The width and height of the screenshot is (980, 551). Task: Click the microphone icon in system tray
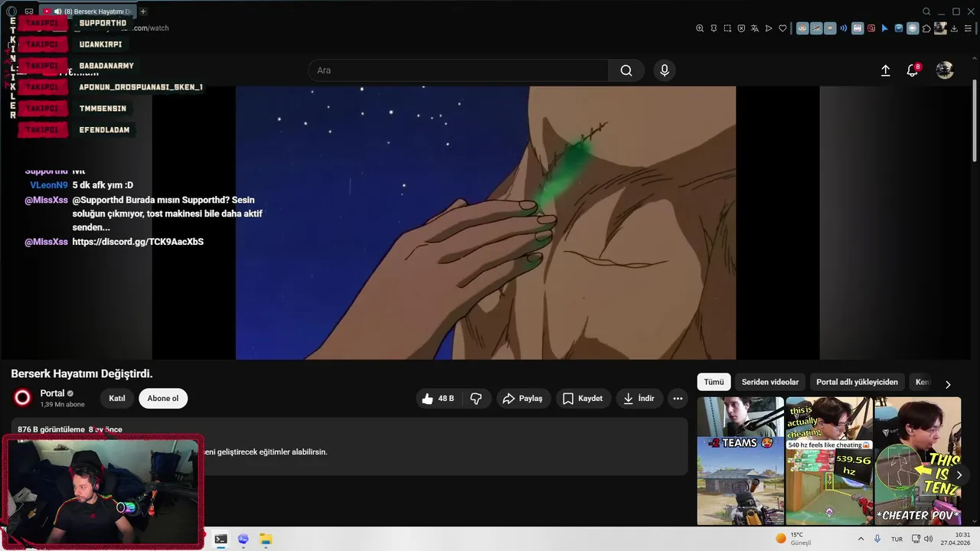[x=877, y=539]
